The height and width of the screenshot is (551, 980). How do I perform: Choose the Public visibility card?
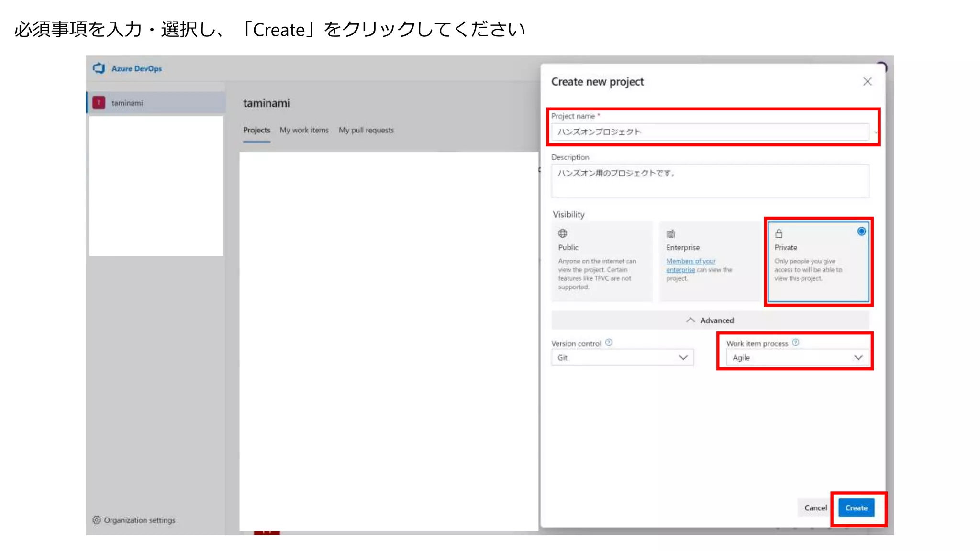click(602, 261)
